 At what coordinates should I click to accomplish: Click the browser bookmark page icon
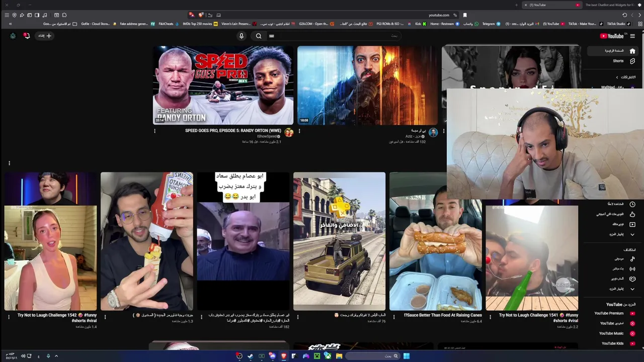pyautogui.click(x=465, y=15)
